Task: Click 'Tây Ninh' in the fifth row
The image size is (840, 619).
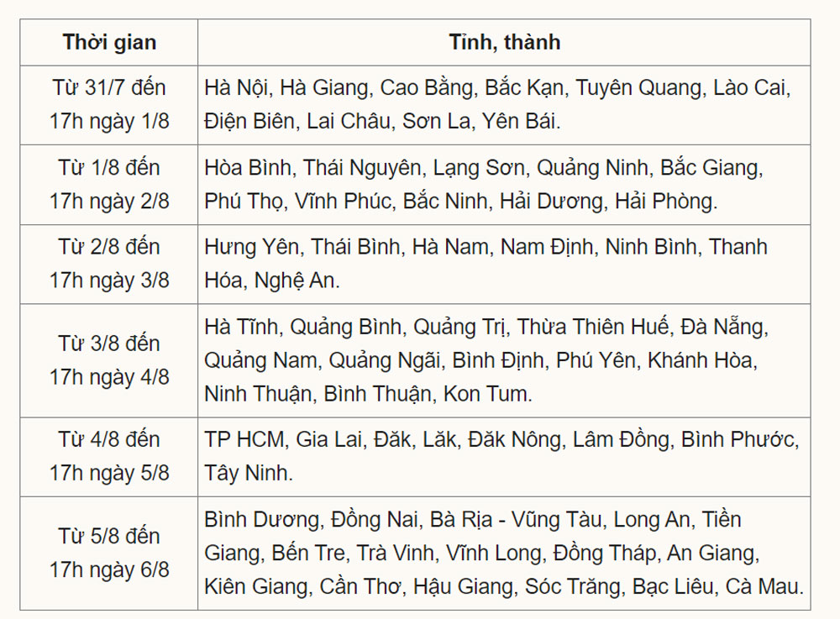Action: pos(249,473)
